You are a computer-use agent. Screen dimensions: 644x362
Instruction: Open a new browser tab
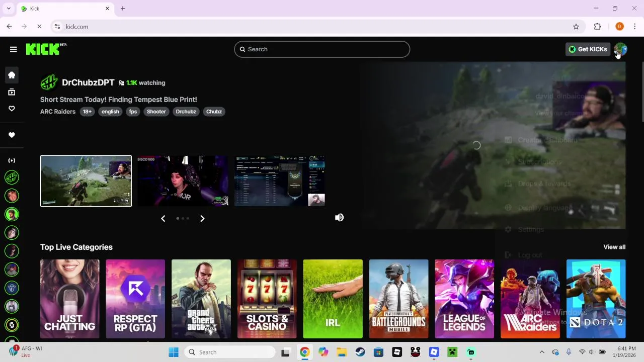coord(123,9)
